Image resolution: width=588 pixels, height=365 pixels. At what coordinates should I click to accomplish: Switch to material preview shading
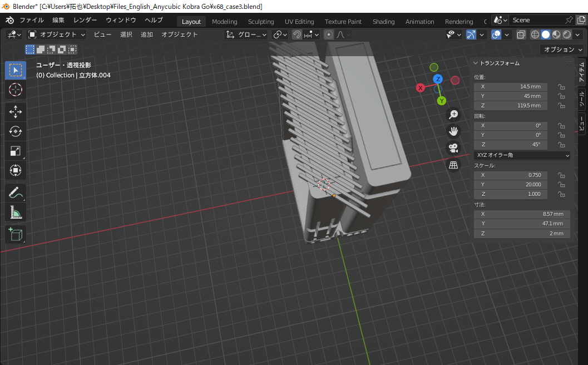[x=556, y=34]
